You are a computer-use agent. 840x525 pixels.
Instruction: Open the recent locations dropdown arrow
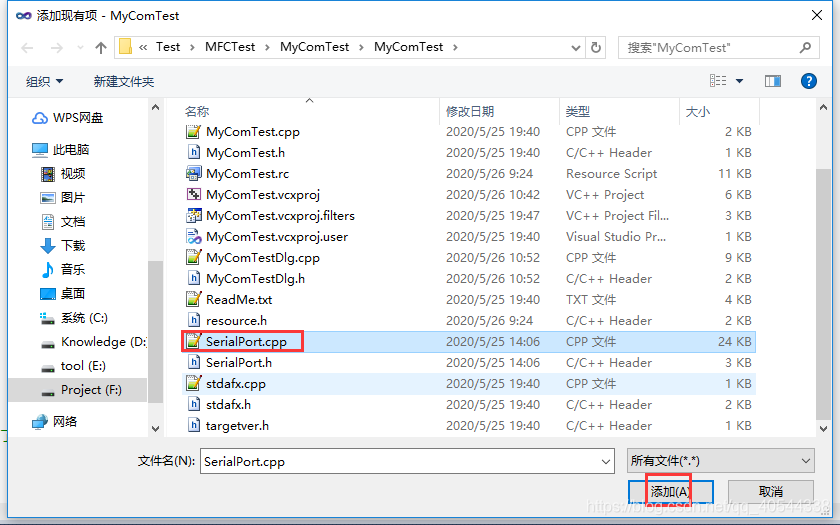point(80,48)
